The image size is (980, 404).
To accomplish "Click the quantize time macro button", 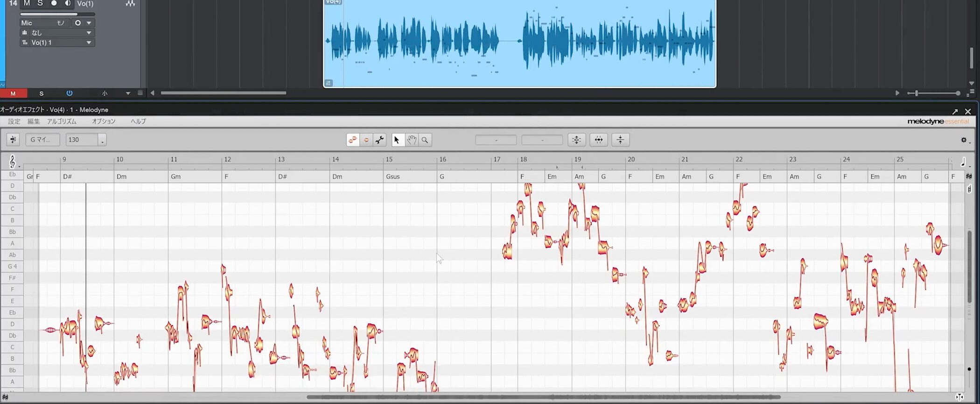I will (x=598, y=140).
